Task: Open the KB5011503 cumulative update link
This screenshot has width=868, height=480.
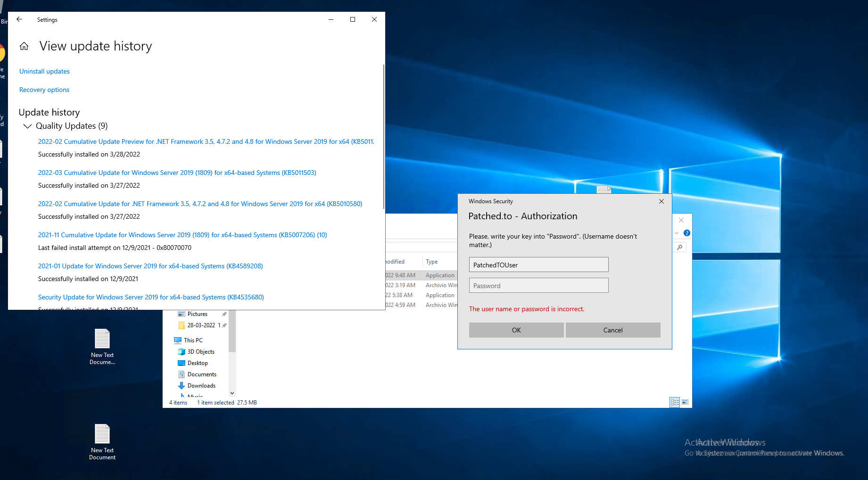Action: [177, 173]
